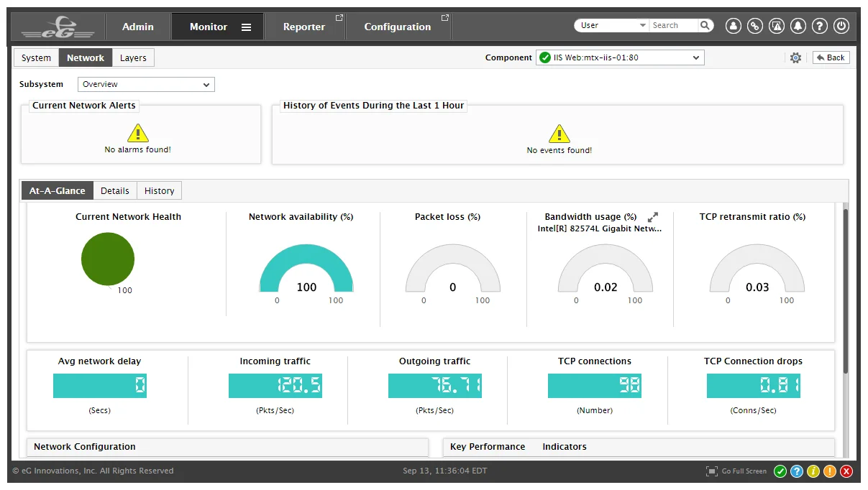Viewport: 868px width, 490px height.
Task: Switch to the Details tab
Action: click(115, 190)
